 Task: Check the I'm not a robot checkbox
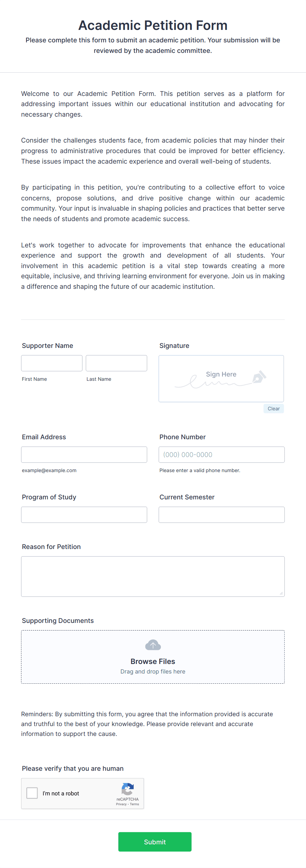(32, 793)
